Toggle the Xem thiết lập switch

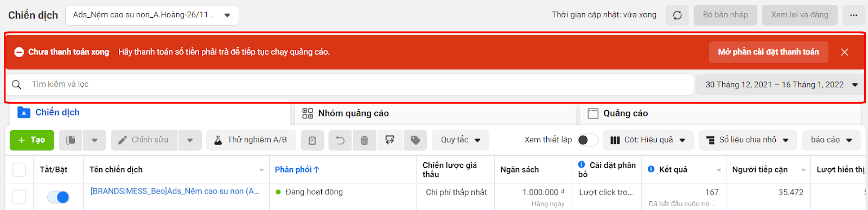(x=588, y=140)
